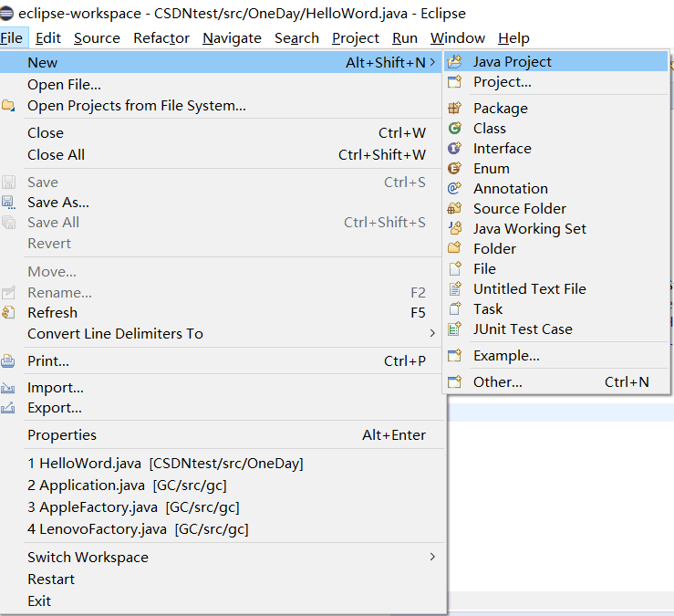This screenshot has width=674, height=616.
Task: Click the Refresh icon
Action: coord(8,312)
